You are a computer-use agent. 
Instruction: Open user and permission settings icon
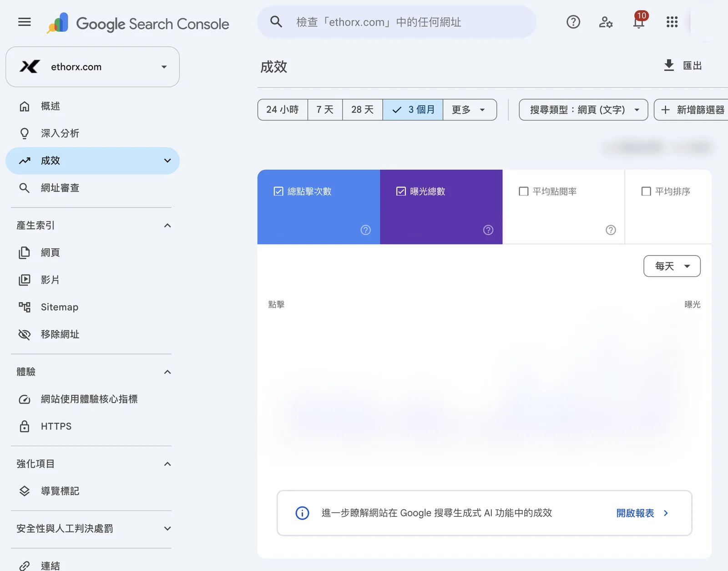click(x=606, y=22)
